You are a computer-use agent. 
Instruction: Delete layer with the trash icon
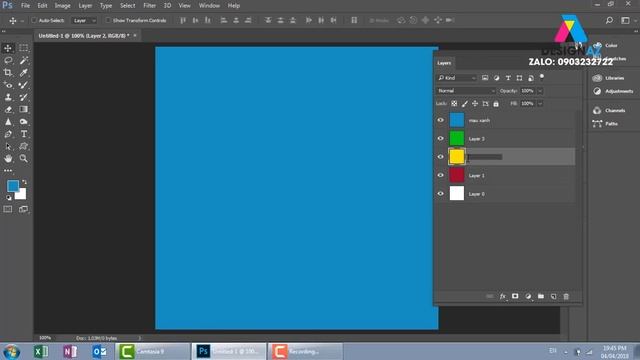coord(566,296)
